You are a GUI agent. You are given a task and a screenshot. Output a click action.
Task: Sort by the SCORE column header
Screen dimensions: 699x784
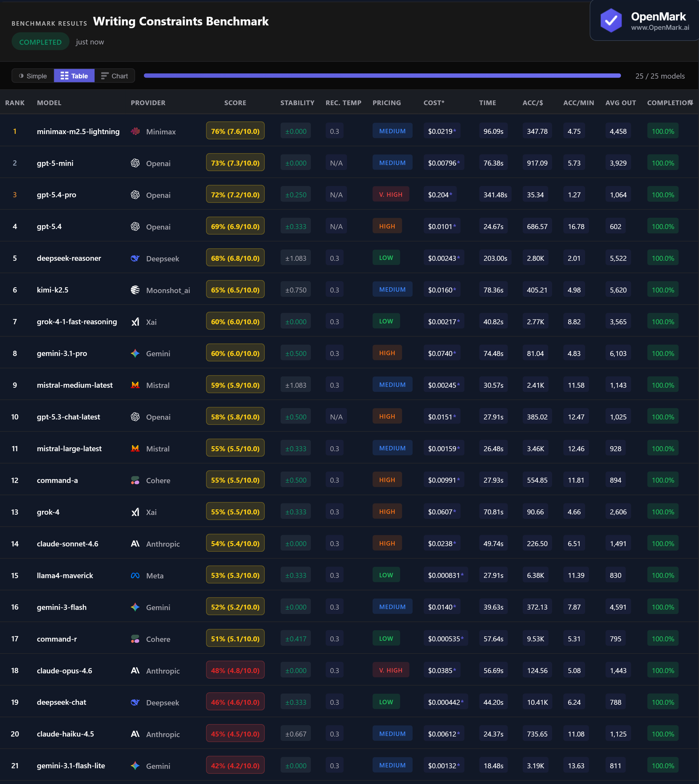235,103
